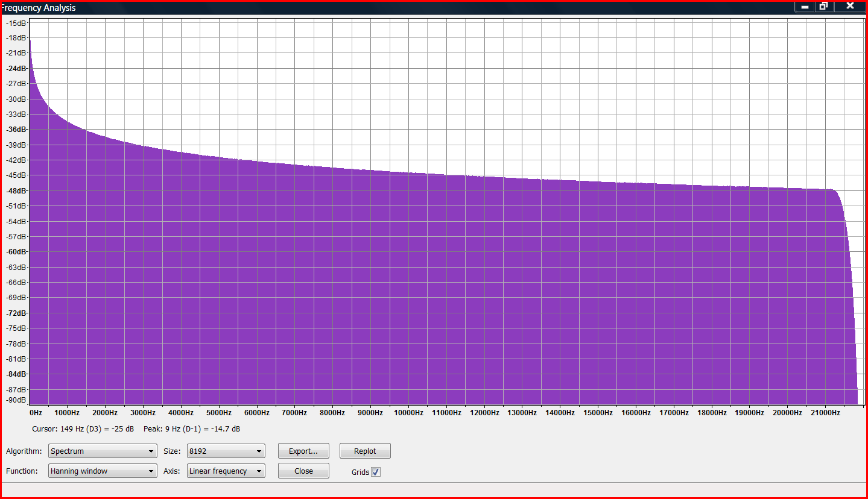Screen dimensions: 868x499
Task: Click the Export... button
Action: 303,451
